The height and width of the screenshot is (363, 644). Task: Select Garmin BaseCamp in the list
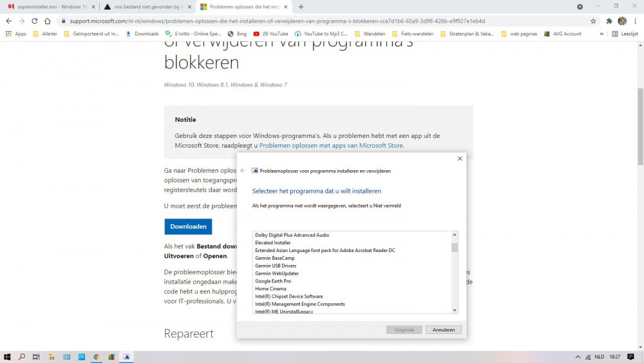click(274, 258)
